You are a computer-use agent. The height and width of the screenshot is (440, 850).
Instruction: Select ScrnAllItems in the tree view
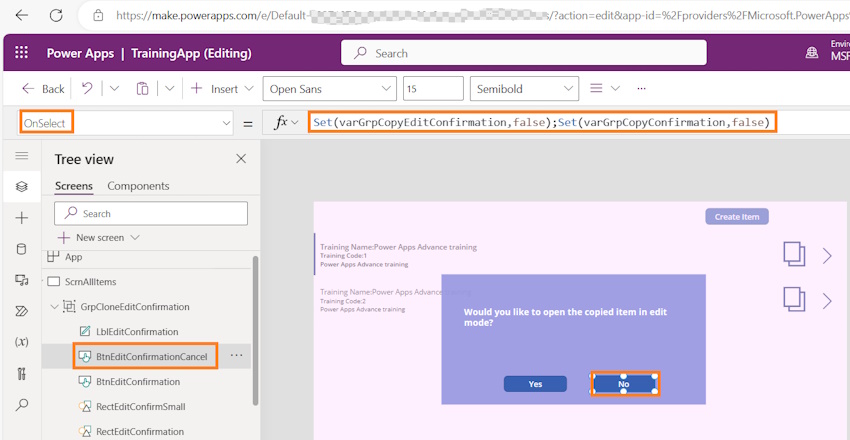coord(91,281)
